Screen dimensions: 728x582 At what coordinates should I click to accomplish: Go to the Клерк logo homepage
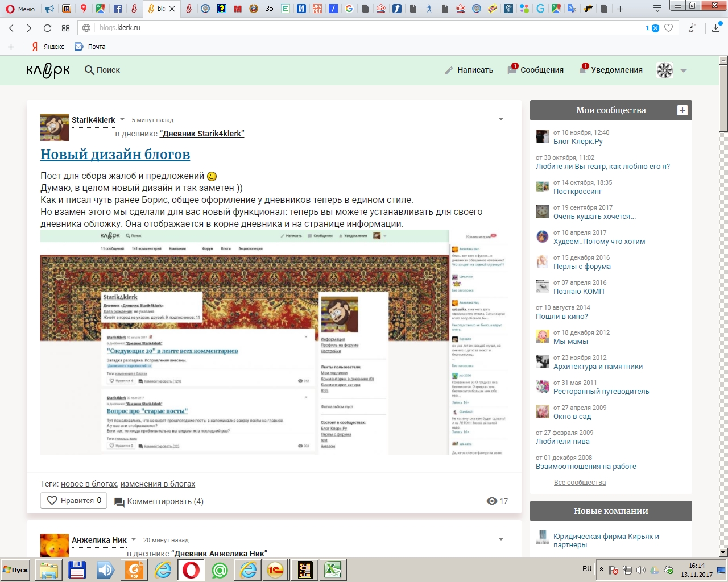point(48,70)
